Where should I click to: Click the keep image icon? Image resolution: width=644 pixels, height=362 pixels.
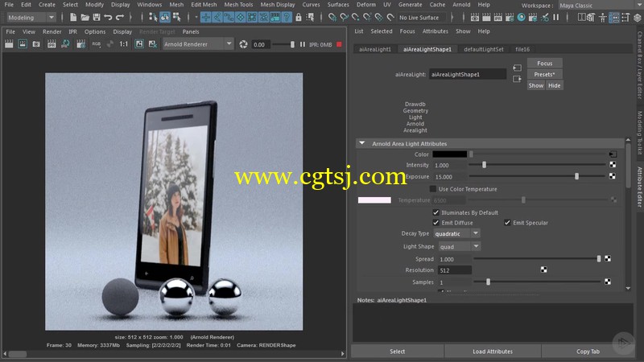click(139, 44)
